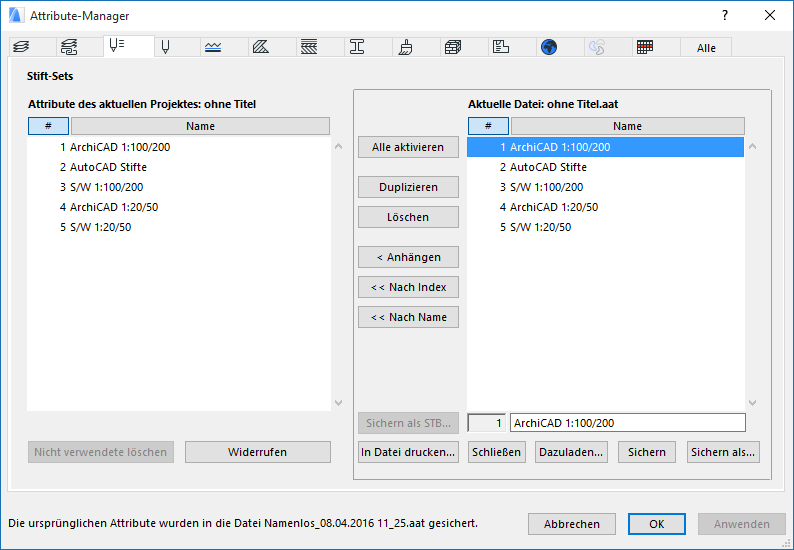This screenshot has width=794, height=550.
Task: Click the Sichern button
Action: 647,452
